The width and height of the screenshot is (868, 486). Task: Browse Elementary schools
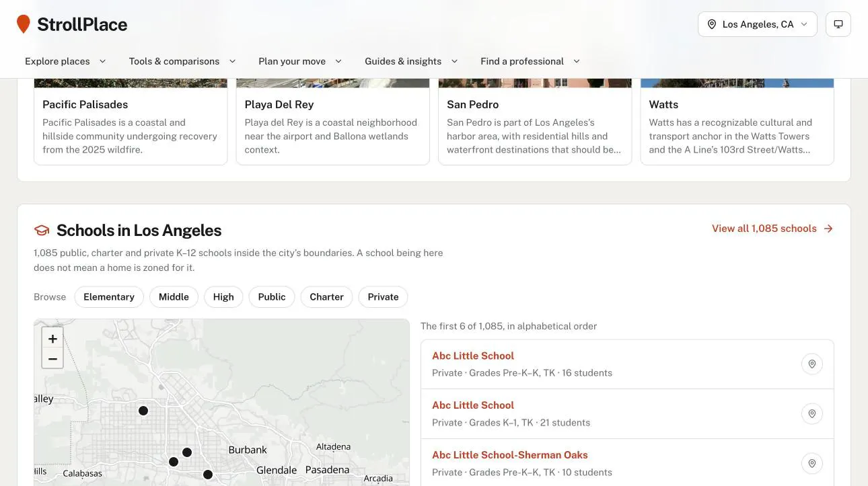109,297
